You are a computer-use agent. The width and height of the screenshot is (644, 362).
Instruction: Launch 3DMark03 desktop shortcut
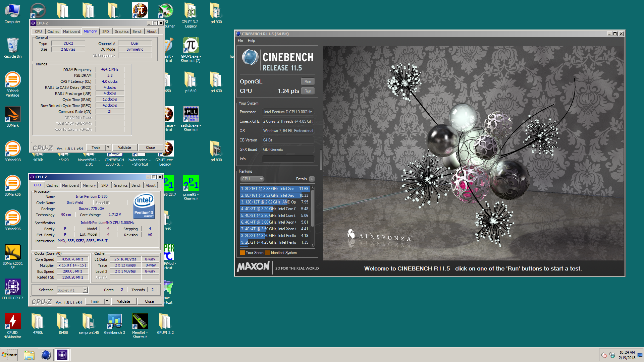[12, 152]
